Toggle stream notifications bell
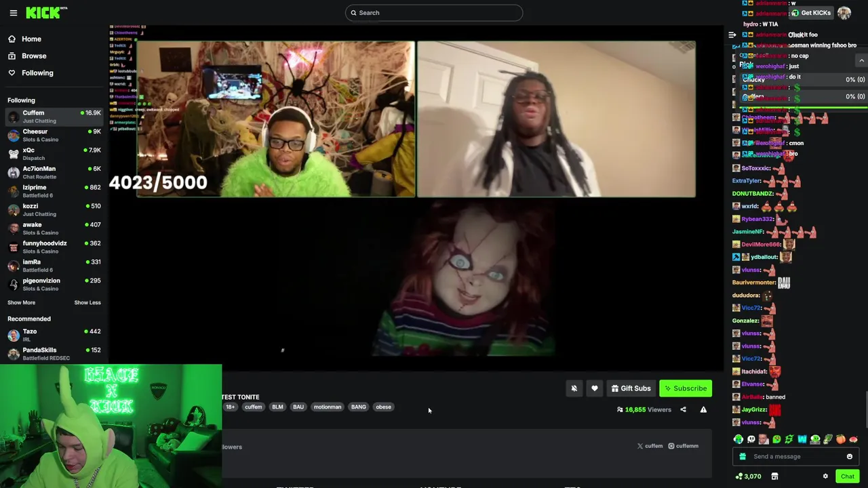868x488 pixels. [x=574, y=388]
